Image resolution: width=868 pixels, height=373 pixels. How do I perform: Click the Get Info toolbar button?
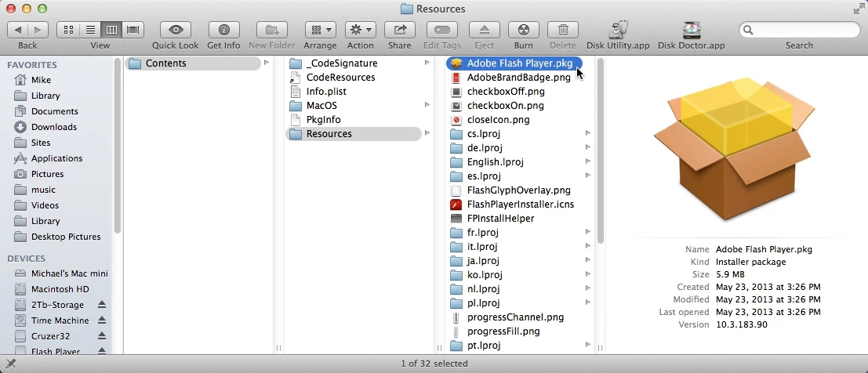223,30
